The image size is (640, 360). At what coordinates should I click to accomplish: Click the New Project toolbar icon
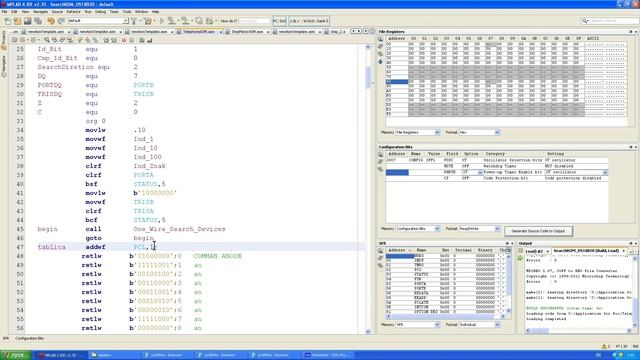pos(18,21)
